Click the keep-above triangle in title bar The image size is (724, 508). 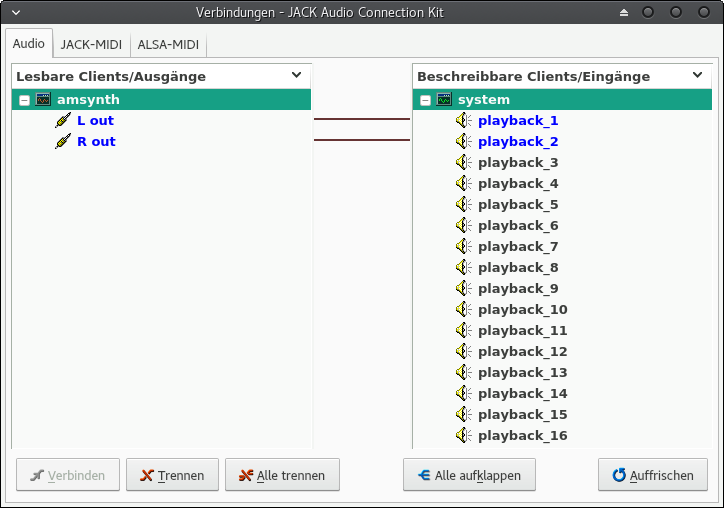point(624,12)
